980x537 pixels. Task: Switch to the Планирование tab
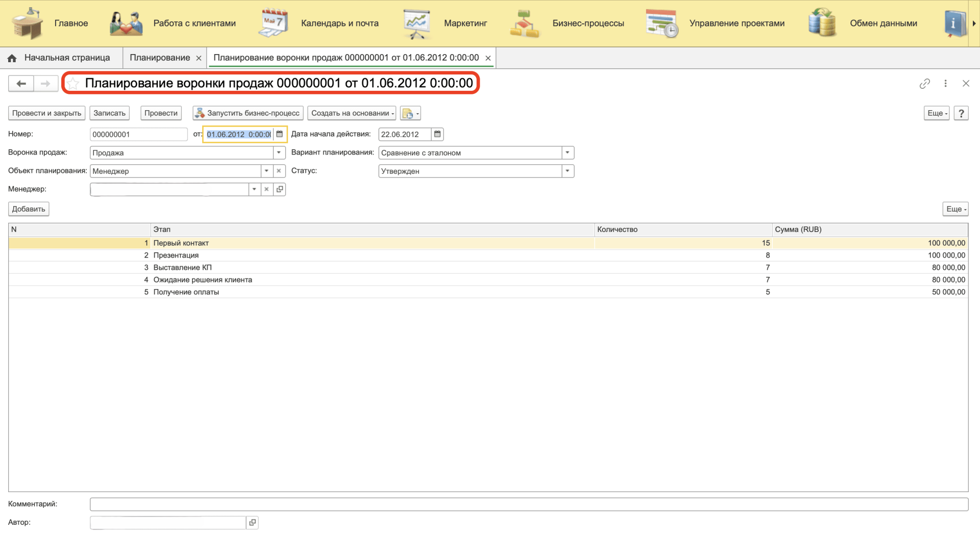pos(160,58)
